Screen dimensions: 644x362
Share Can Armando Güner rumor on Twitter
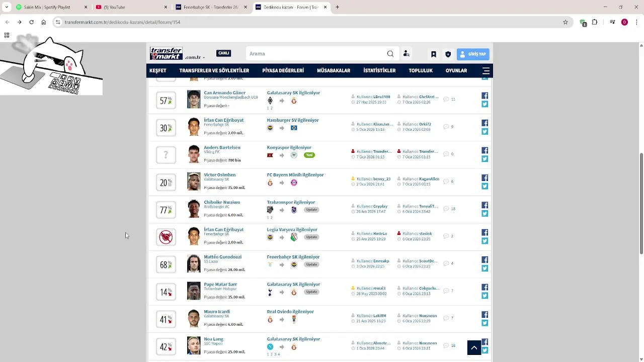point(485,104)
